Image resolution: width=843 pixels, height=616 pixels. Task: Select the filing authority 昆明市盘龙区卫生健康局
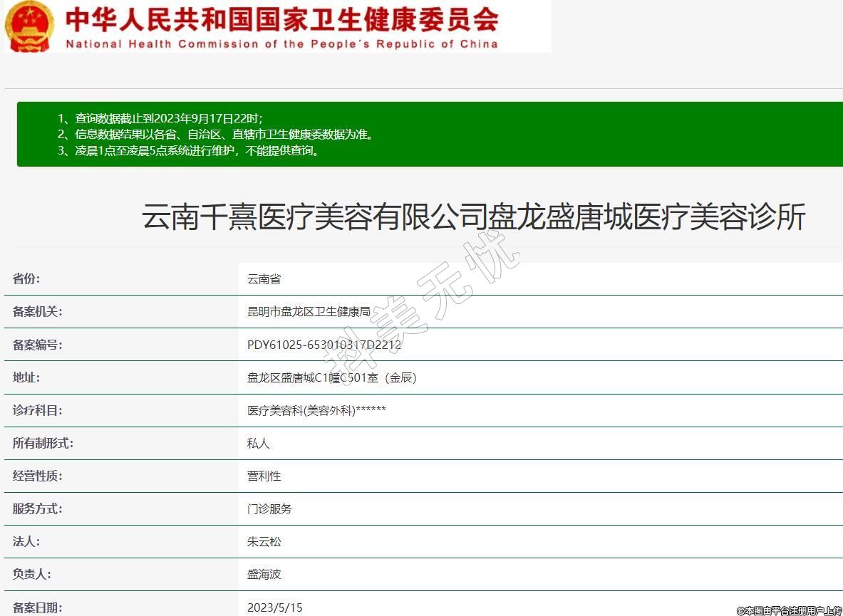tap(309, 312)
